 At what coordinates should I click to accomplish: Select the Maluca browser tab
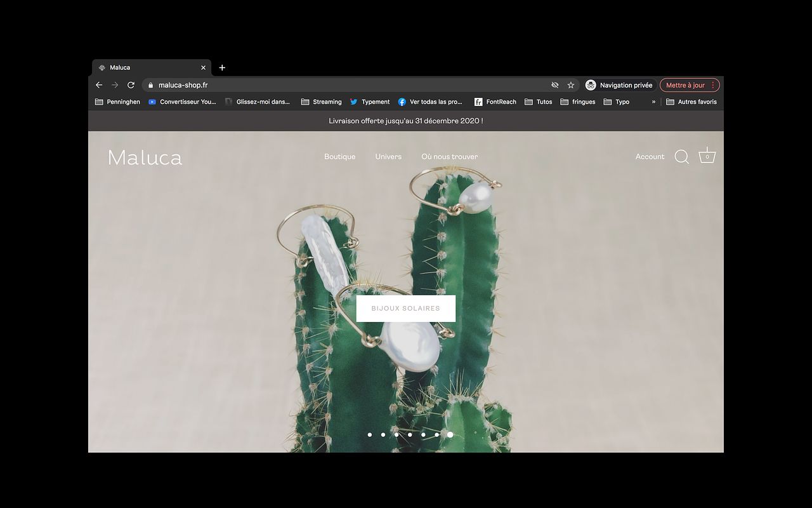point(152,67)
